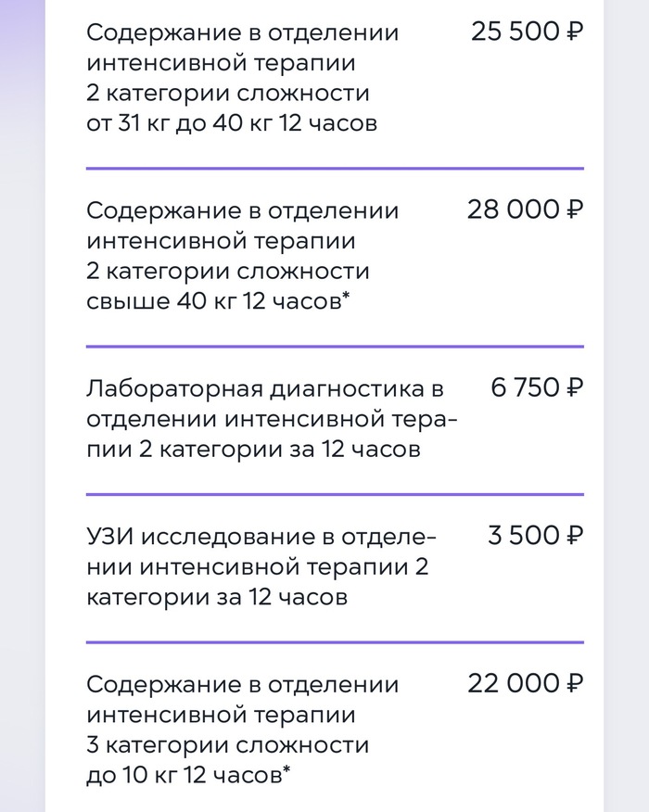Click the asterisk after 'до 10 кг 12 часов'

[286, 770]
